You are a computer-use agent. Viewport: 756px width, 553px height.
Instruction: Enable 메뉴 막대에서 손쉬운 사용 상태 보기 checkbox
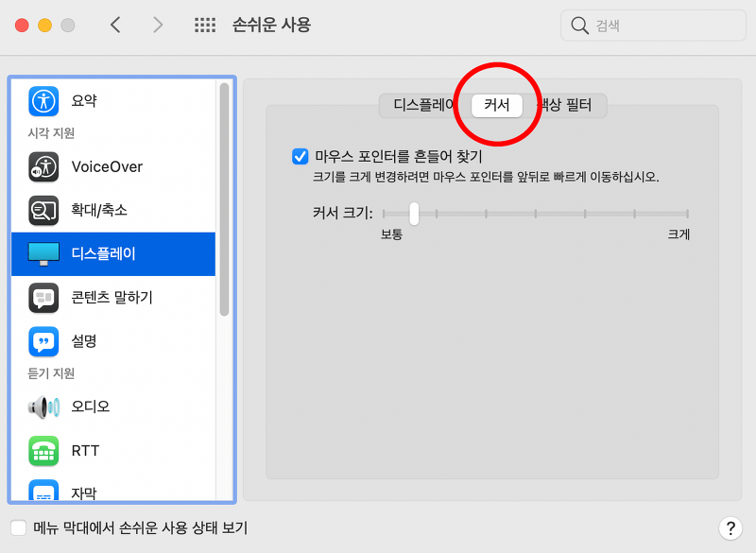click(x=18, y=527)
